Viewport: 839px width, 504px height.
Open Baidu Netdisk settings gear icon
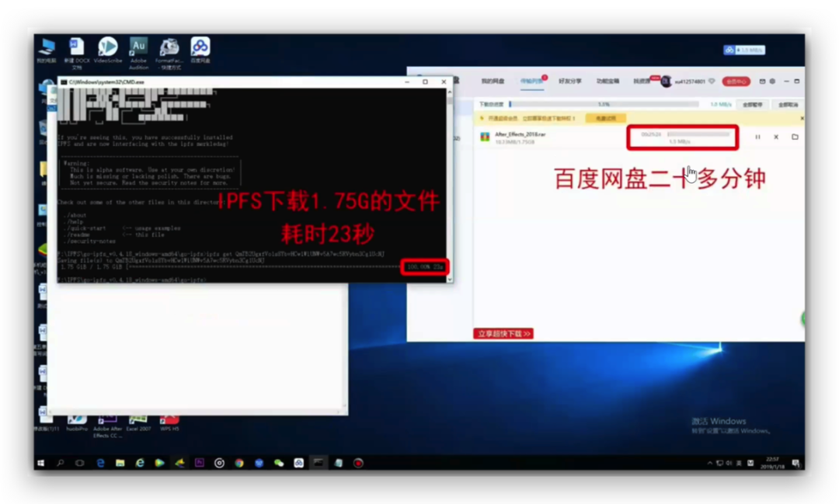pyautogui.click(x=772, y=82)
